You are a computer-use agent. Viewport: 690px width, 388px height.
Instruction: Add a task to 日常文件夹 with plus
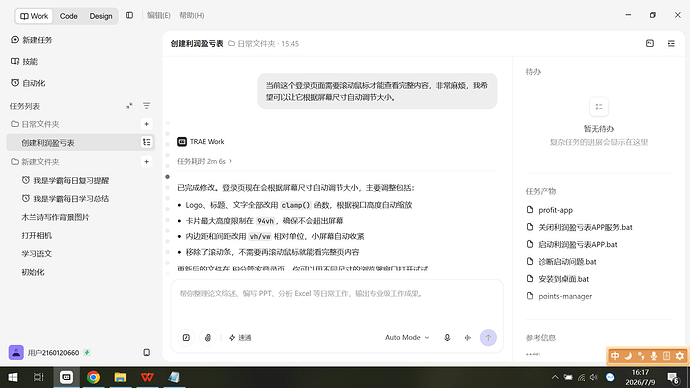tap(147, 124)
